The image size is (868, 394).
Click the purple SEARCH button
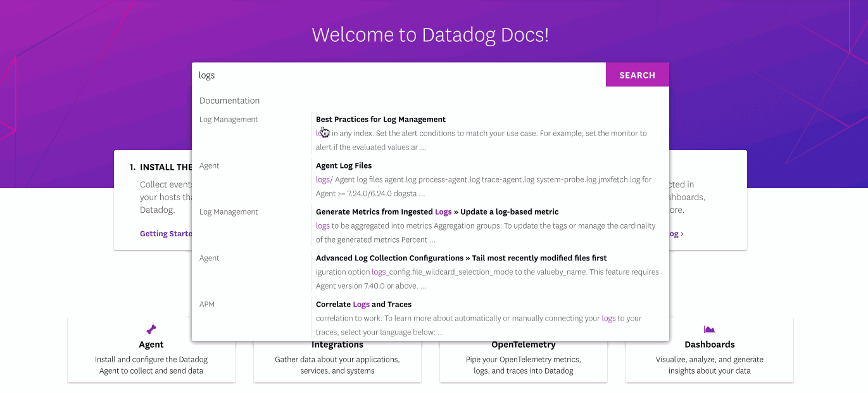coord(637,75)
